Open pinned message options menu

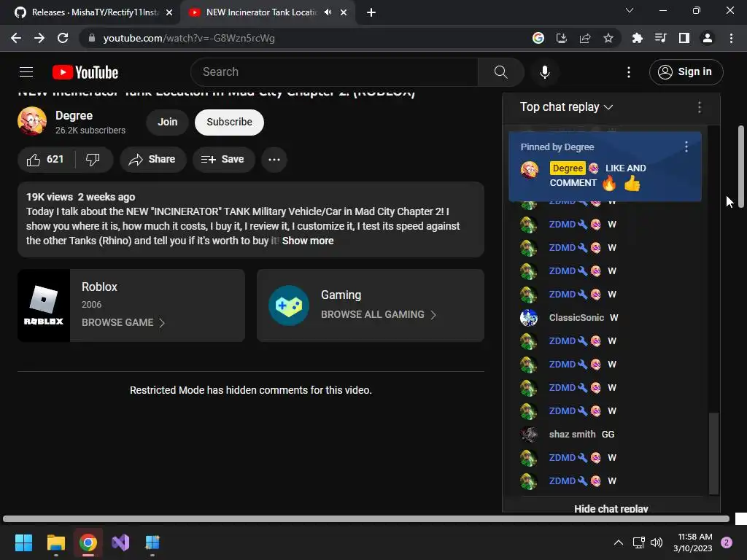(x=686, y=147)
